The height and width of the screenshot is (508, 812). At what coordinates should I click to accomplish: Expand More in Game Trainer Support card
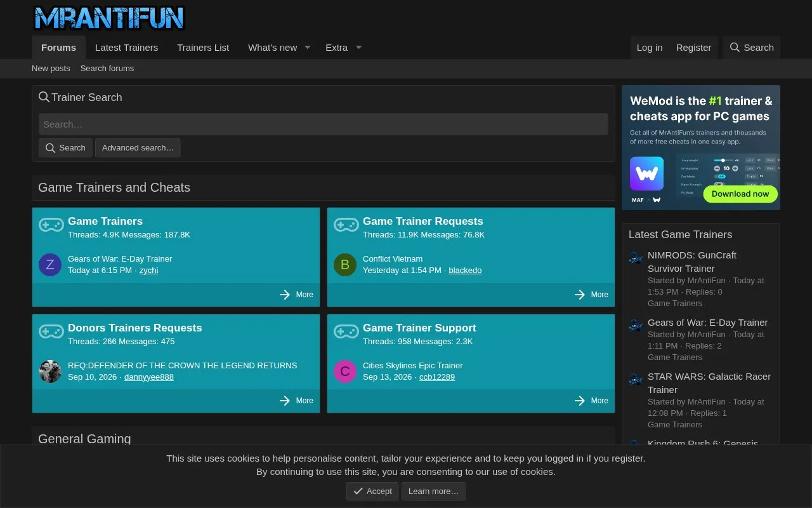591,401
